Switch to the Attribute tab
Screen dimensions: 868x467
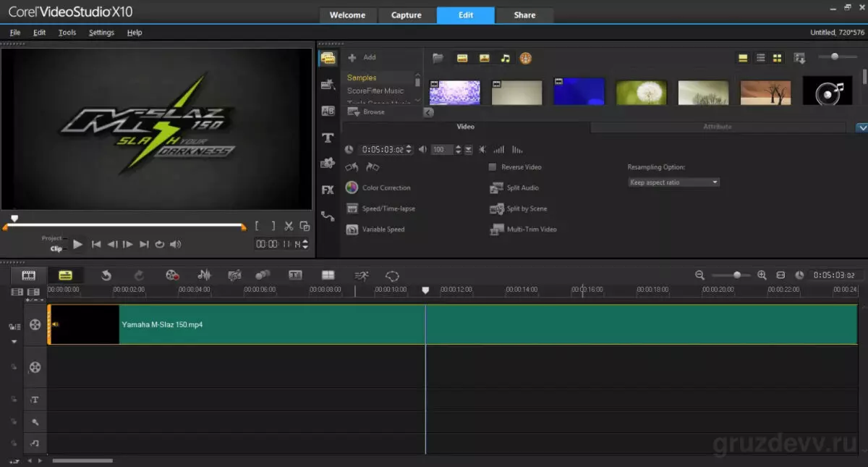tap(718, 127)
